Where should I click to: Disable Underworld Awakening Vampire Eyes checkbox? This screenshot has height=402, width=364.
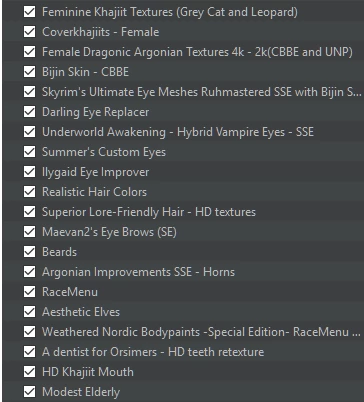pyautogui.click(x=29, y=132)
